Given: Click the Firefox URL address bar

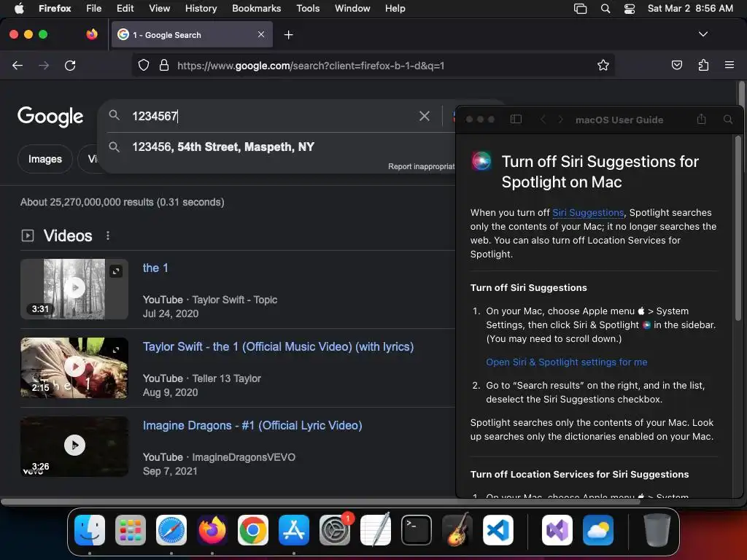Looking at the screenshot, I should [x=373, y=65].
